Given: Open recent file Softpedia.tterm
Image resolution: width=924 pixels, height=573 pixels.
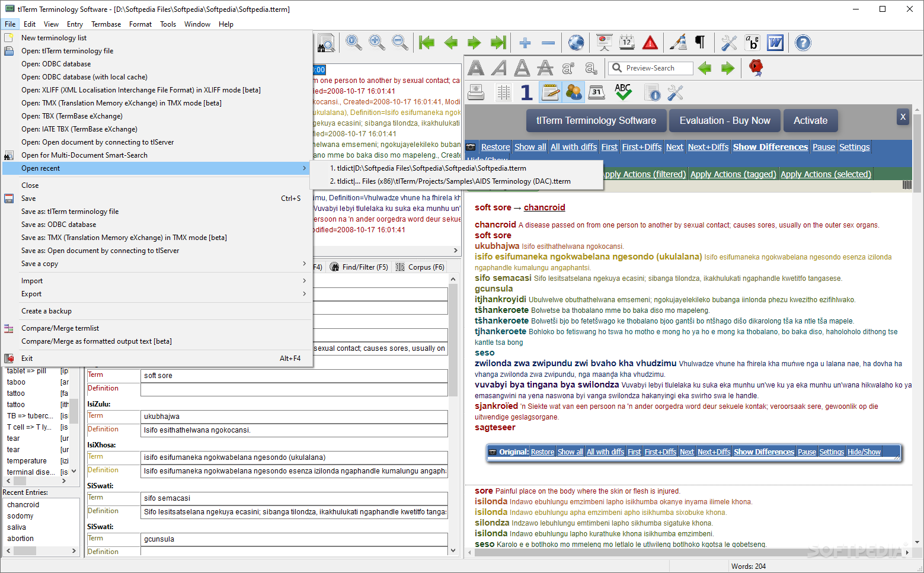Looking at the screenshot, I should 456,168.
